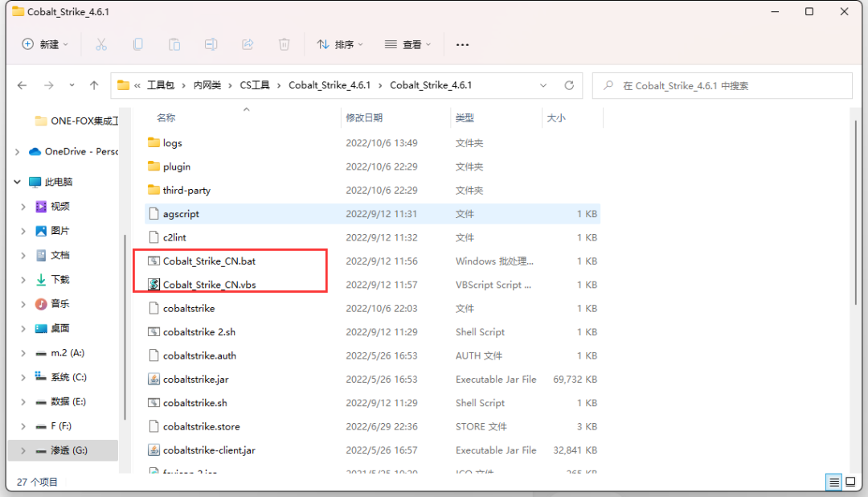868x497 pixels.
Task: Expand the 渗透 (G:) drive node
Action: (23, 450)
